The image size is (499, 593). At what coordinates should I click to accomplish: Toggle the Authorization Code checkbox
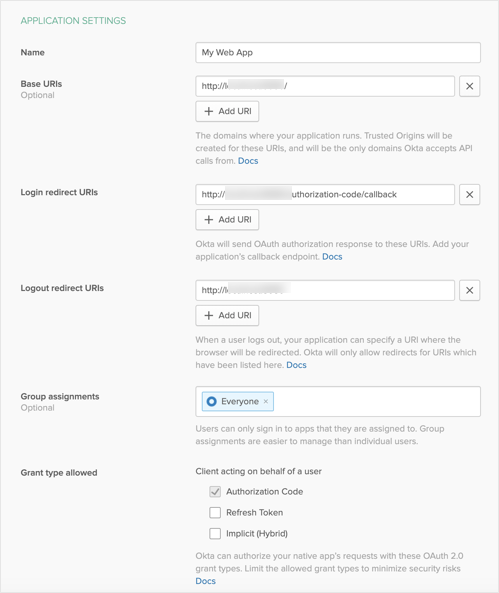coord(215,492)
